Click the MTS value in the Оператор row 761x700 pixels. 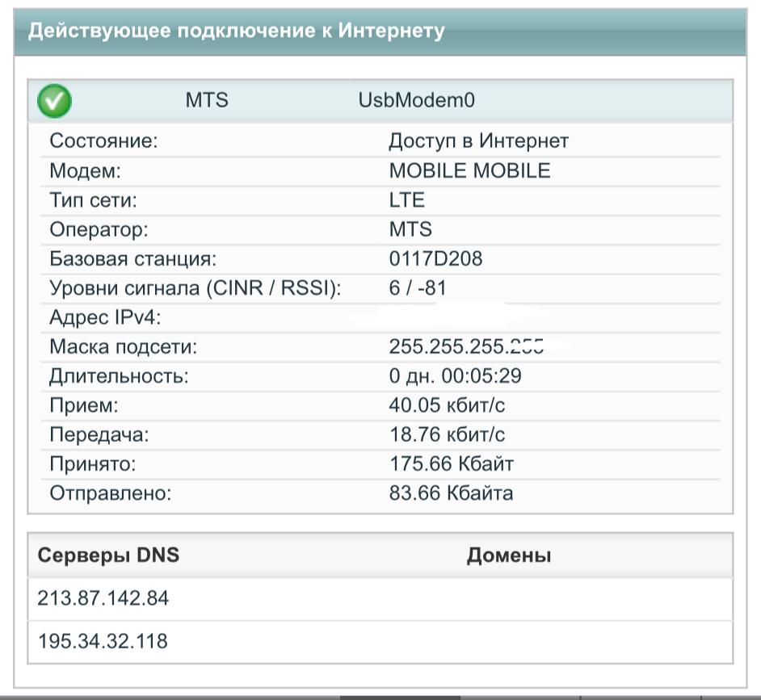[410, 229]
